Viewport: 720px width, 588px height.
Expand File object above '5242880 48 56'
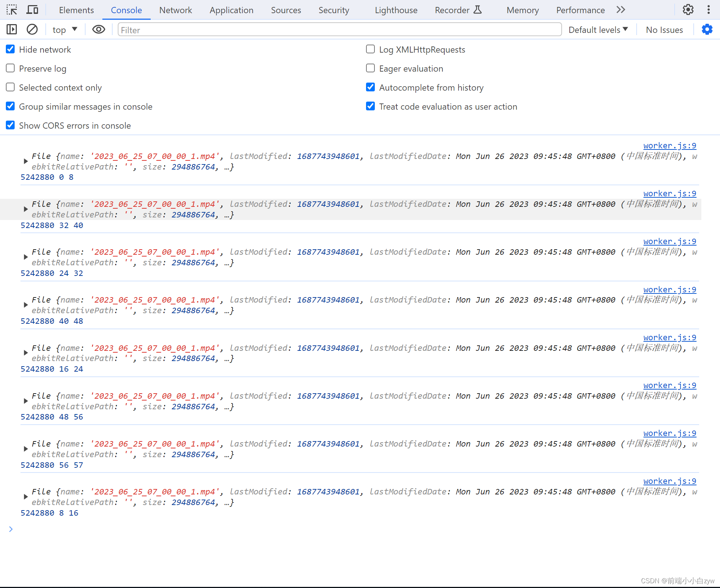tap(25, 401)
